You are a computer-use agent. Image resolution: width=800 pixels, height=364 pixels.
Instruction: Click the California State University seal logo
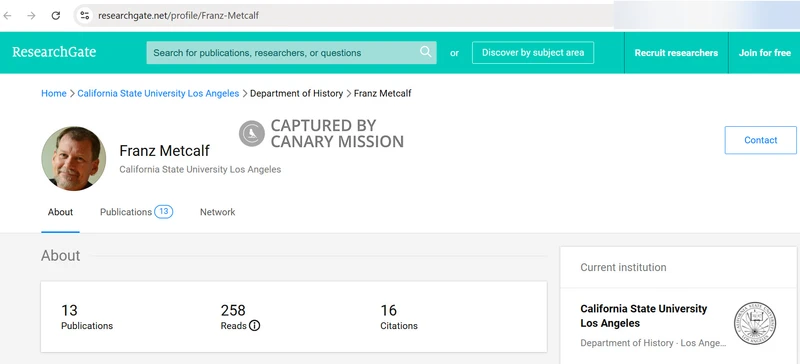pos(755,323)
